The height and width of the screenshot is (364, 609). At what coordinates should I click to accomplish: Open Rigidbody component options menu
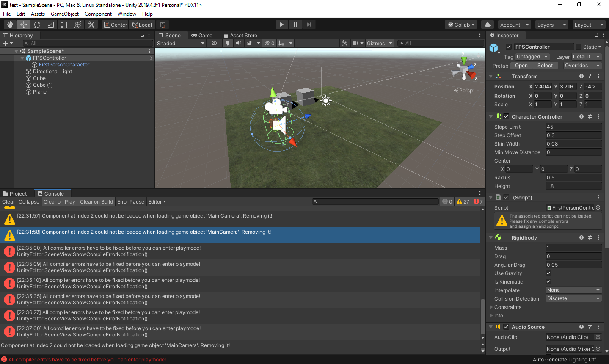(x=598, y=237)
